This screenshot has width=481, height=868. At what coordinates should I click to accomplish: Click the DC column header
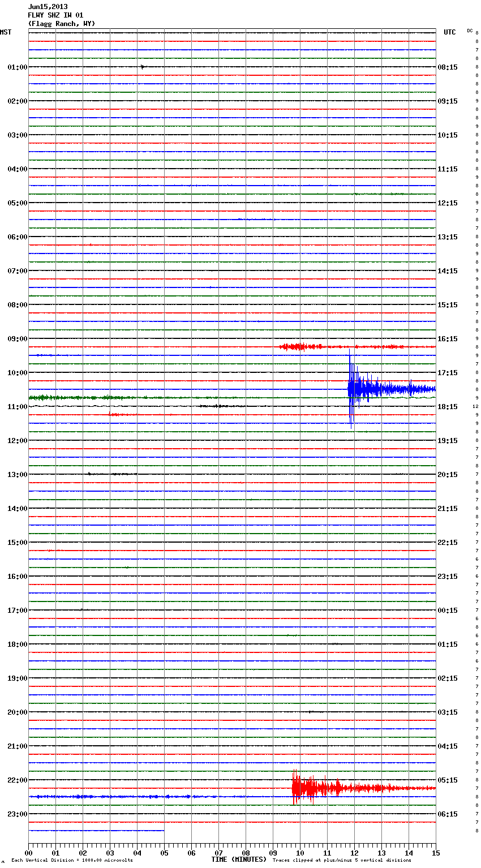click(x=470, y=31)
